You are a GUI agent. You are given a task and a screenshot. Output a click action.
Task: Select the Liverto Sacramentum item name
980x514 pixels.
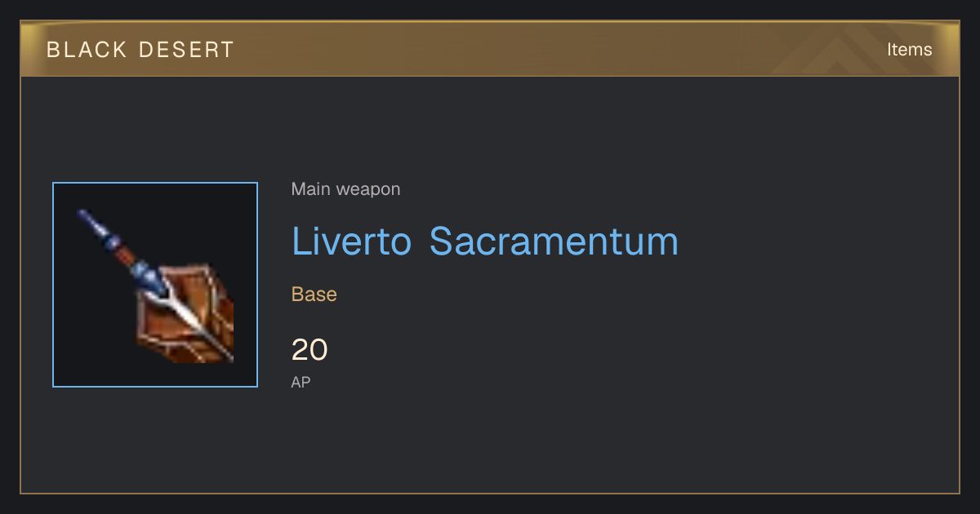pos(485,241)
